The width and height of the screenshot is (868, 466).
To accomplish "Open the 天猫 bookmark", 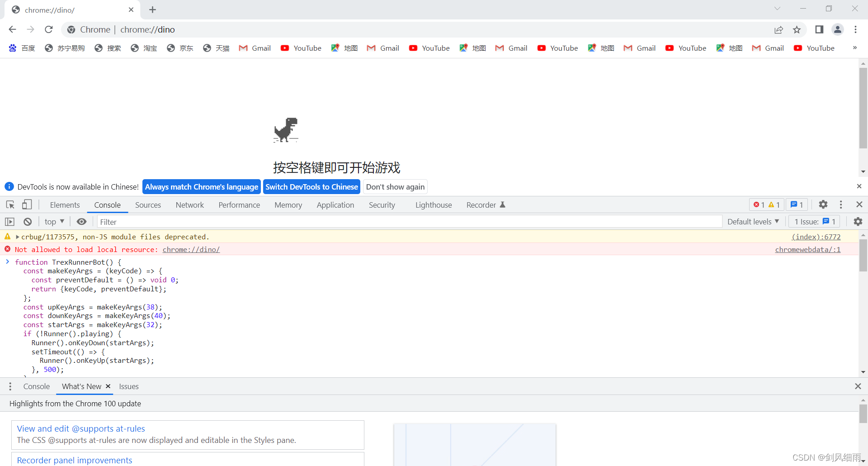I will tap(216, 48).
